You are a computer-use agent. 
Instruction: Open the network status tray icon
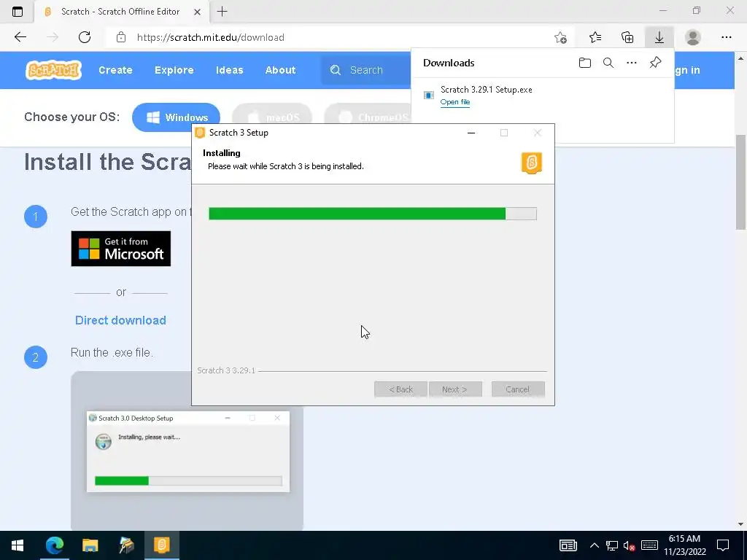tap(612, 545)
